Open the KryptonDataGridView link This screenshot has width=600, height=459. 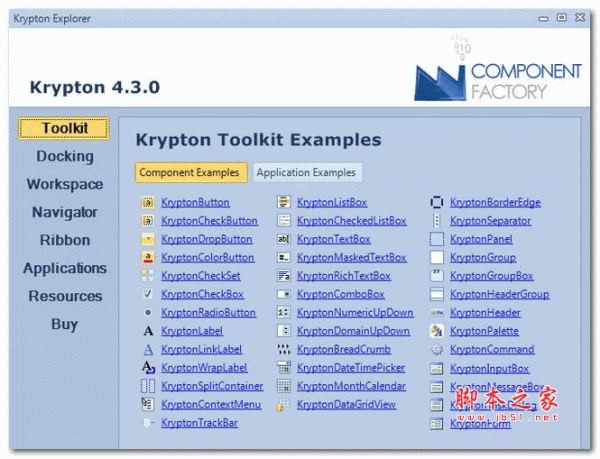point(347,404)
